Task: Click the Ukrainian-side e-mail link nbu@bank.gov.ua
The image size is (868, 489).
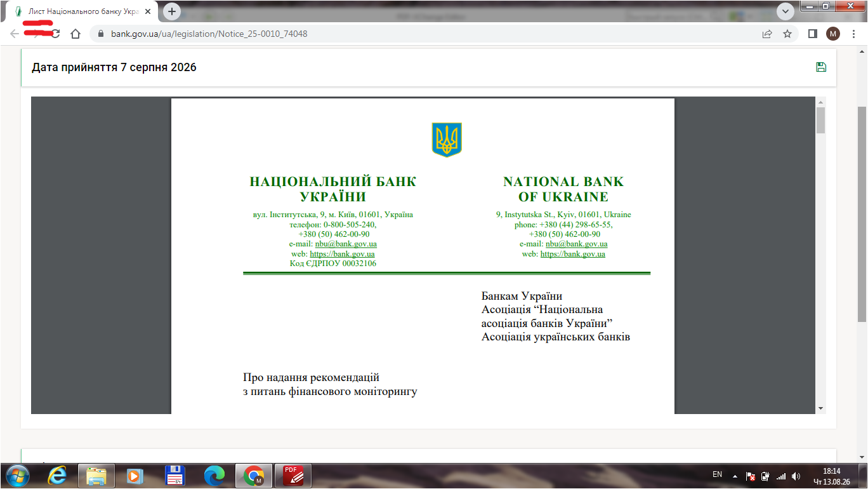Action: (346, 244)
